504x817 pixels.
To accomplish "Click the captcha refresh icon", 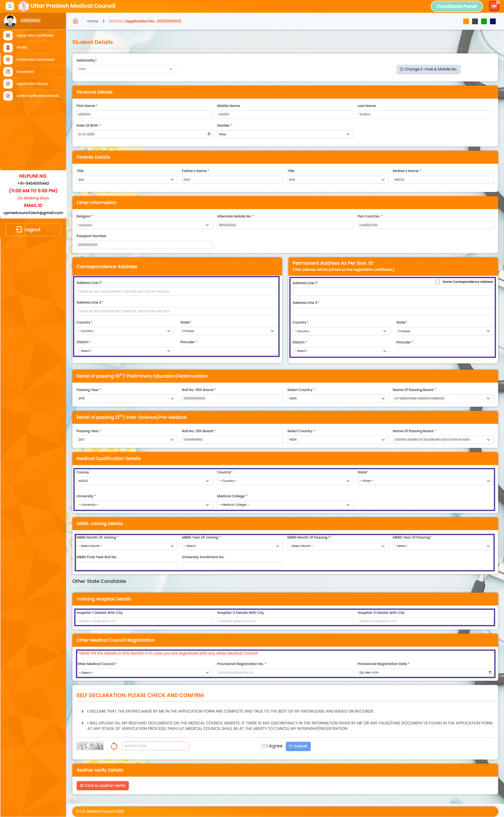I will (x=114, y=746).
